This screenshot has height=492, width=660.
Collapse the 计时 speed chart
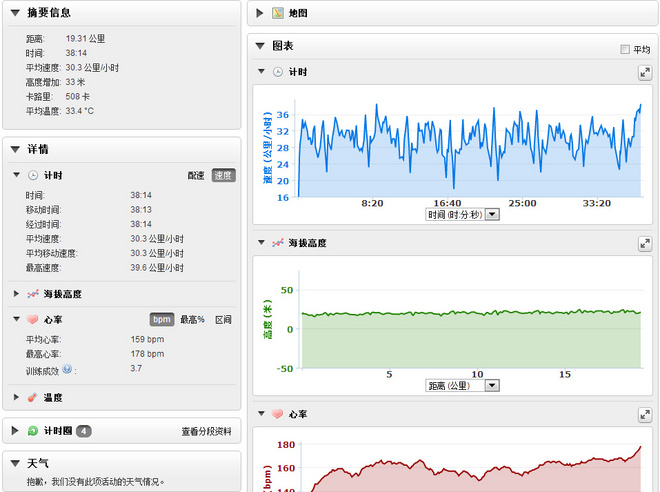(x=261, y=72)
